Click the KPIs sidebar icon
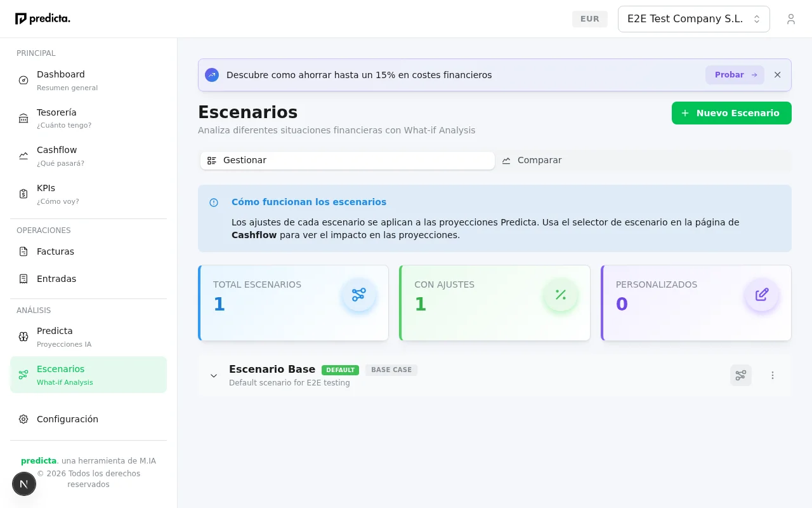Viewport: 812px width, 508px height. pyautogui.click(x=23, y=194)
